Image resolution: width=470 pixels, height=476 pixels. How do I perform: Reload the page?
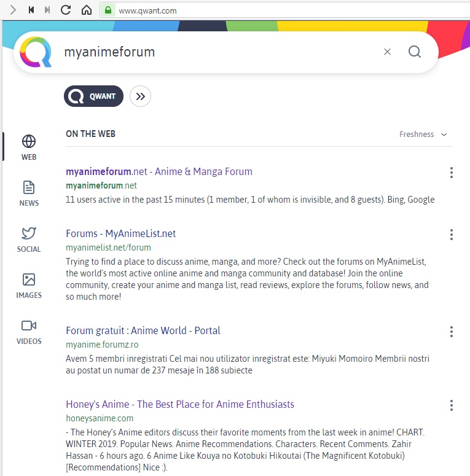(66, 10)
